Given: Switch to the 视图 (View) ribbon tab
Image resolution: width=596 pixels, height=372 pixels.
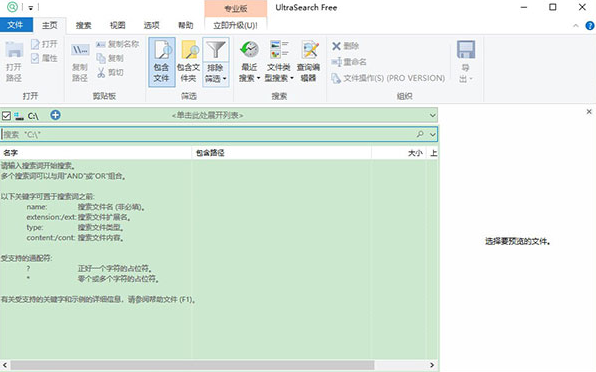Looking at the screenshot, I should coord(117,25).
